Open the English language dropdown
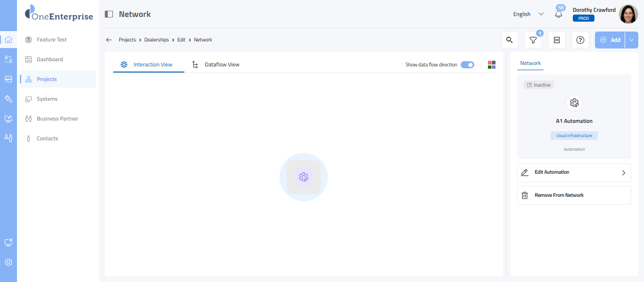 pos(528,14)
